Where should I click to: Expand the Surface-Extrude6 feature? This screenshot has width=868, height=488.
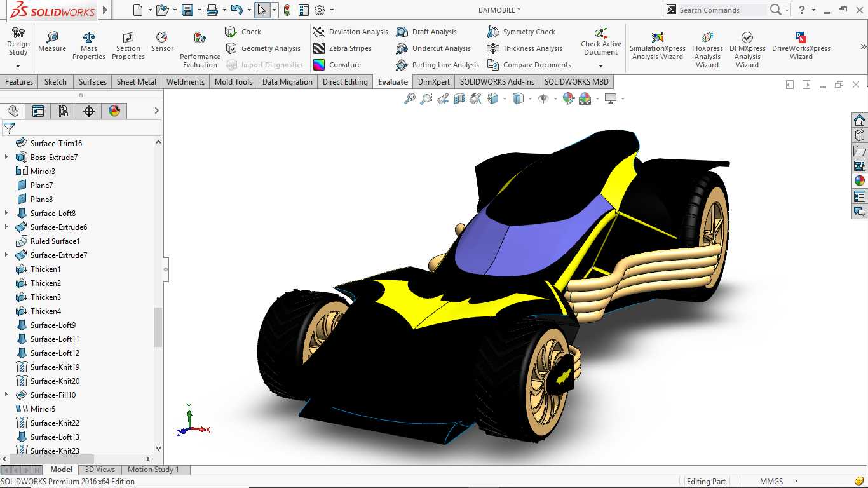pyautogui.click(x=6, y=227)
